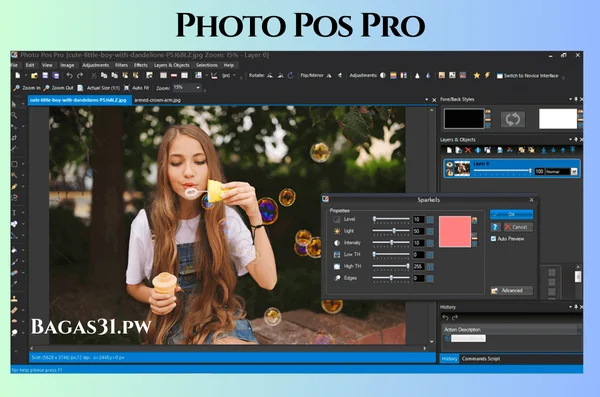Click the Zoom Out magnifier
The height and width of the screenshot is (397, 600).
click(x=46, y=88)
